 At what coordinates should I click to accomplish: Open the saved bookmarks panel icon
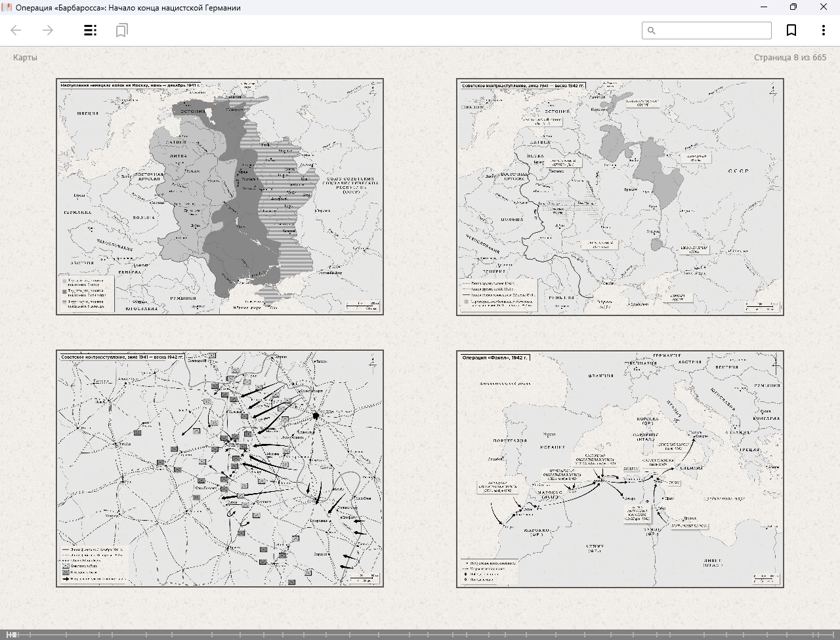(x=121, y=30)
